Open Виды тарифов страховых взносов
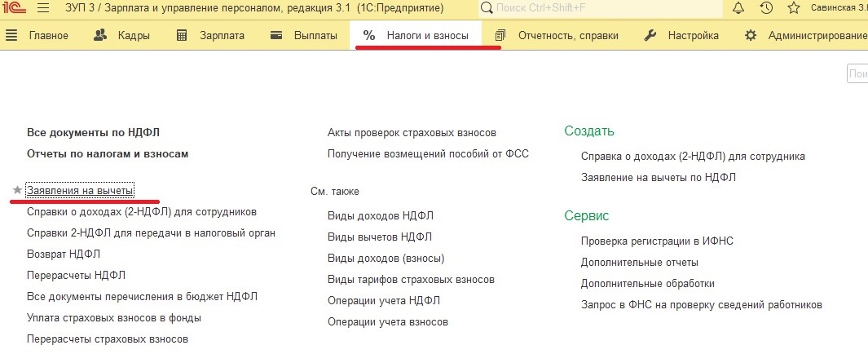Screen dimensions: 868x354 [411, 280]
